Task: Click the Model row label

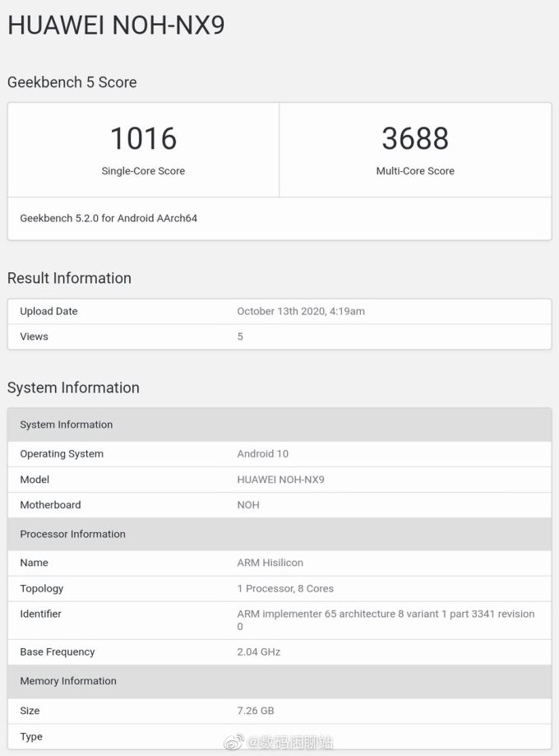Action: coord(35,480)
